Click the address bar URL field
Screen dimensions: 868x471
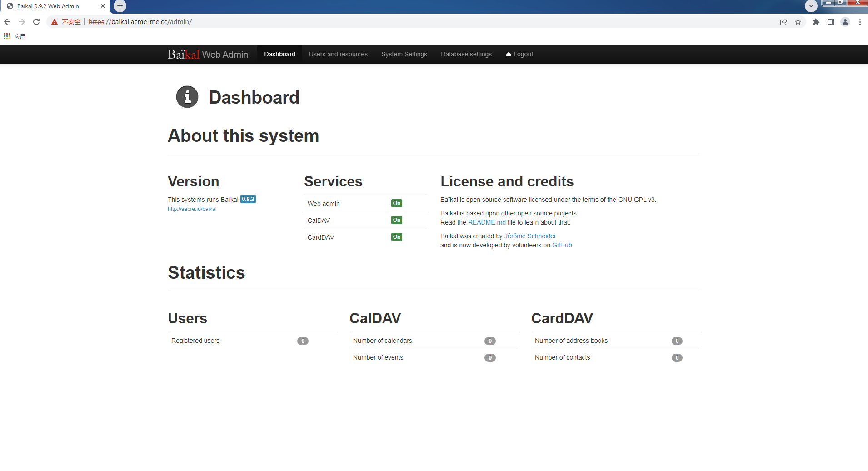(427, 22)
